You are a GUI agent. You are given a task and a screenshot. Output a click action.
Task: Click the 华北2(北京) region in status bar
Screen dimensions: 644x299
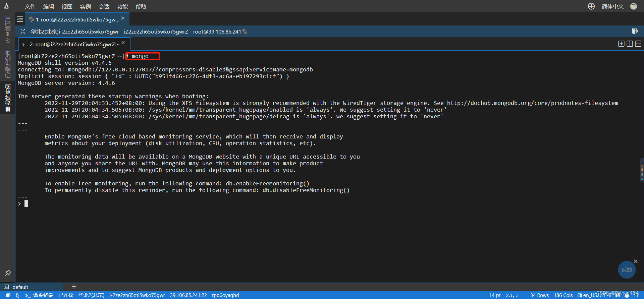(92, 295)
